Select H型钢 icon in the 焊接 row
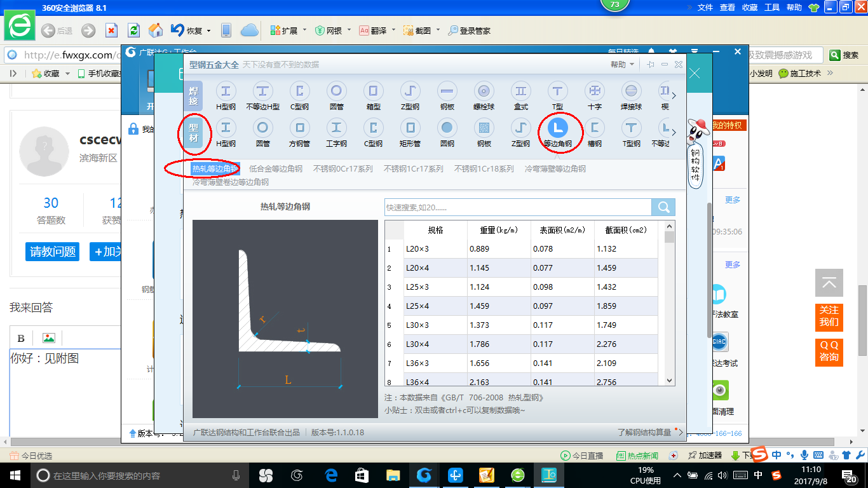Image resolution: width=868 pixels, height=488 pixels. click(226, 91)
